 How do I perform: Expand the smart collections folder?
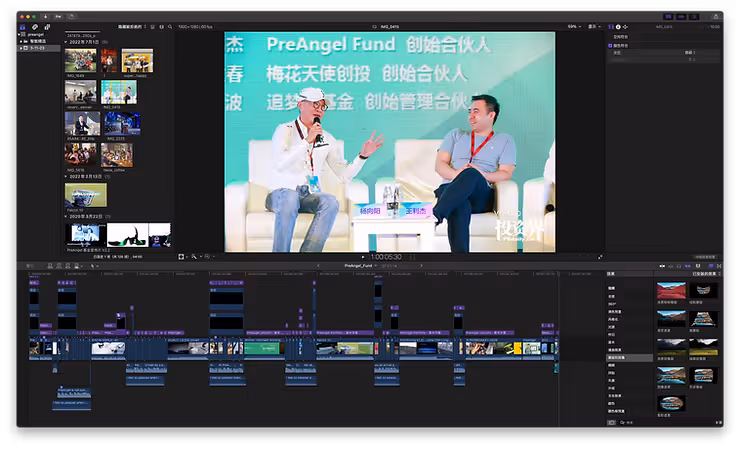pos(21,41)
